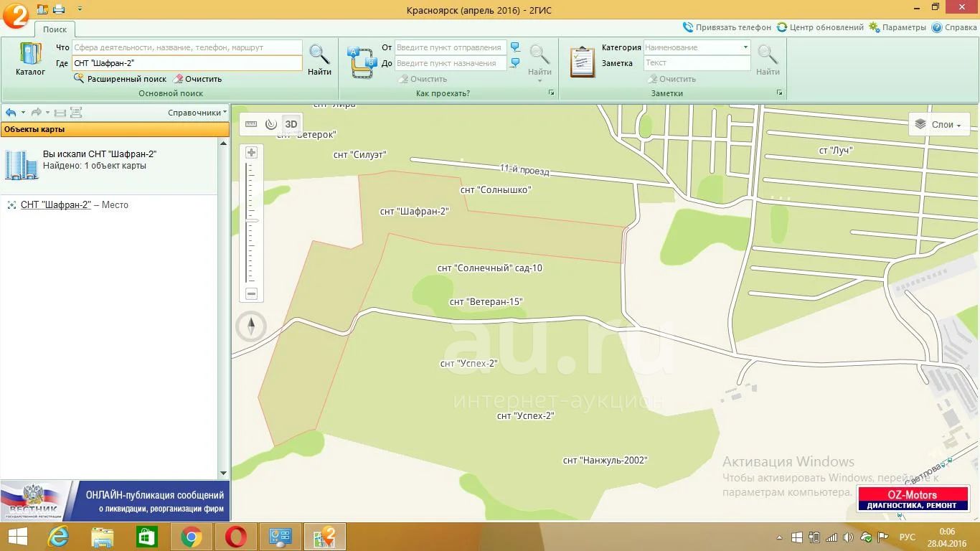The height and width of the screenshot is (551, 980).
Task: Focus the Заметка text field
Action: [697, 63]
